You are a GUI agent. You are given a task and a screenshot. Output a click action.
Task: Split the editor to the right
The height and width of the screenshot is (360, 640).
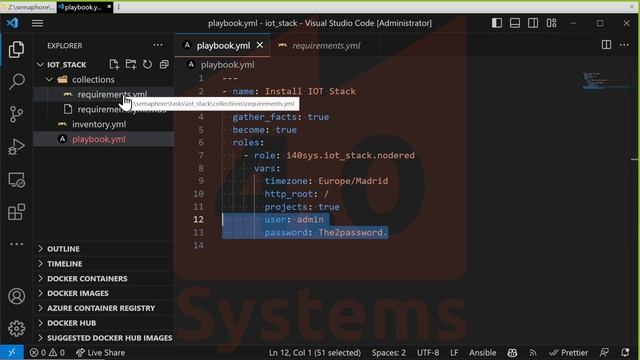coord(607,45)
